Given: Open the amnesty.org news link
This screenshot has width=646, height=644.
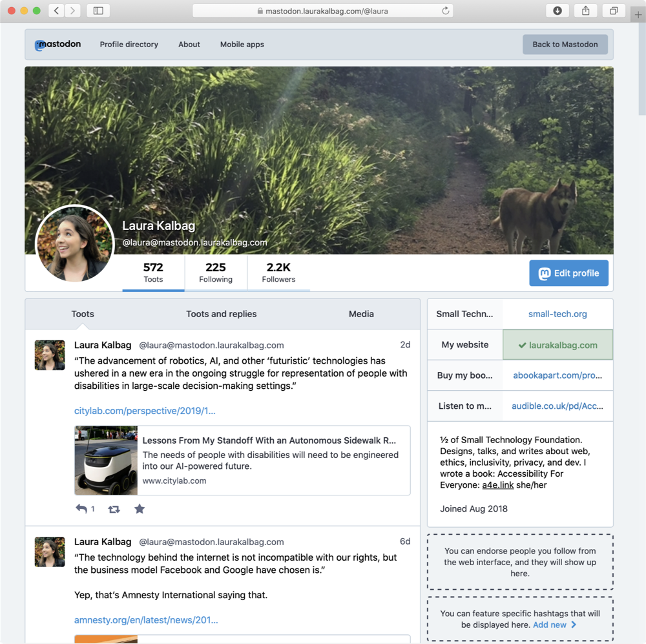Looking at the screenshot, I should pos(146,620).
